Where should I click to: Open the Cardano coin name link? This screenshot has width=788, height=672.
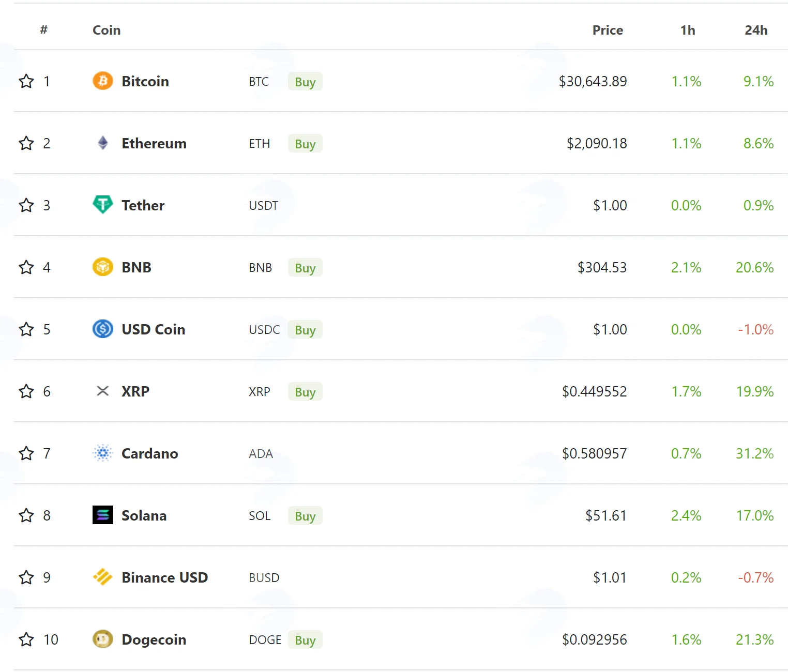click(x=150, y=453)
